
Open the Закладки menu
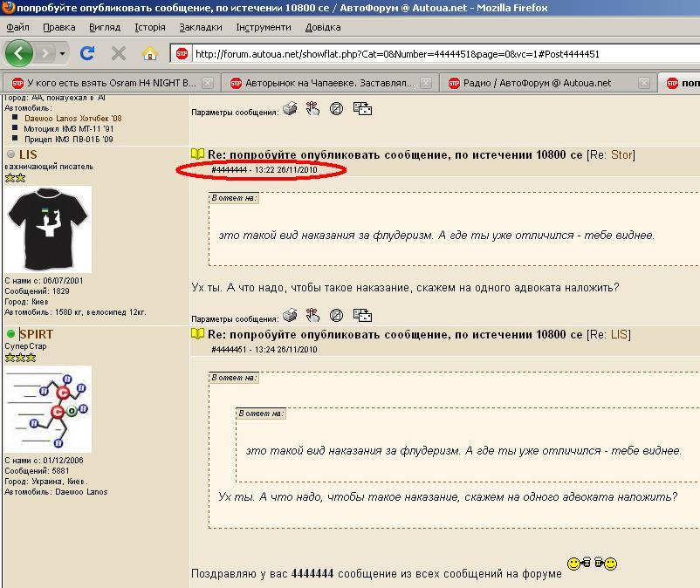click(200, 27)
